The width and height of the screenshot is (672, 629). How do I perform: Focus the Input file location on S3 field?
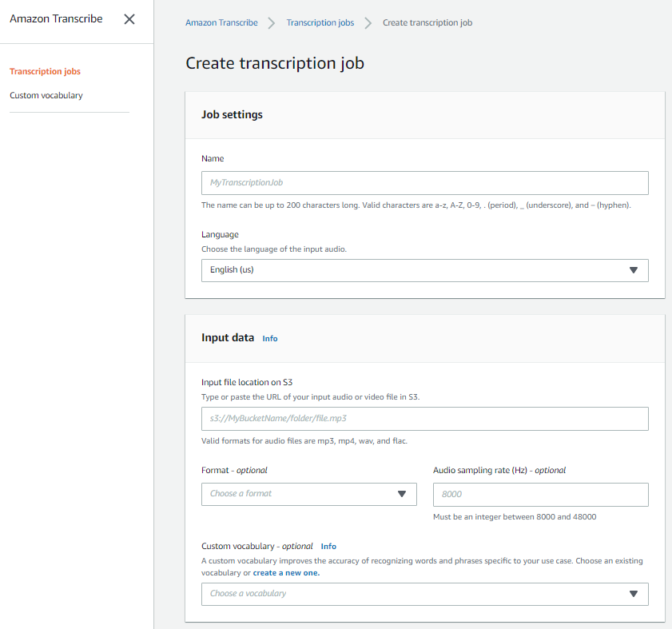coord(425,419)
